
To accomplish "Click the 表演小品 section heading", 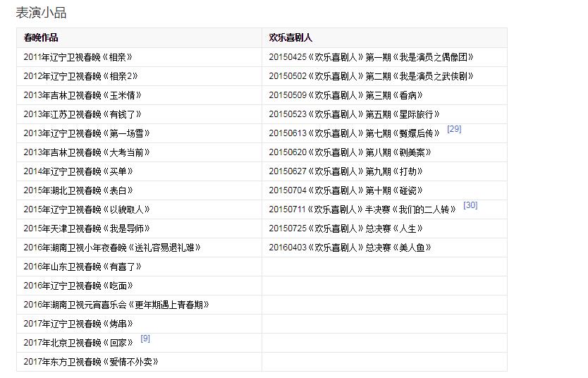I will coord(41,13).
